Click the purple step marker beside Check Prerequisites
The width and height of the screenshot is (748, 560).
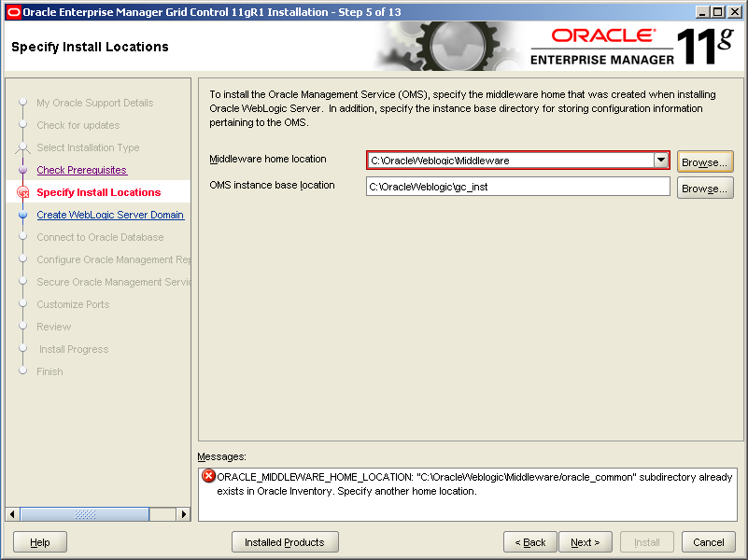pos(23,170)
